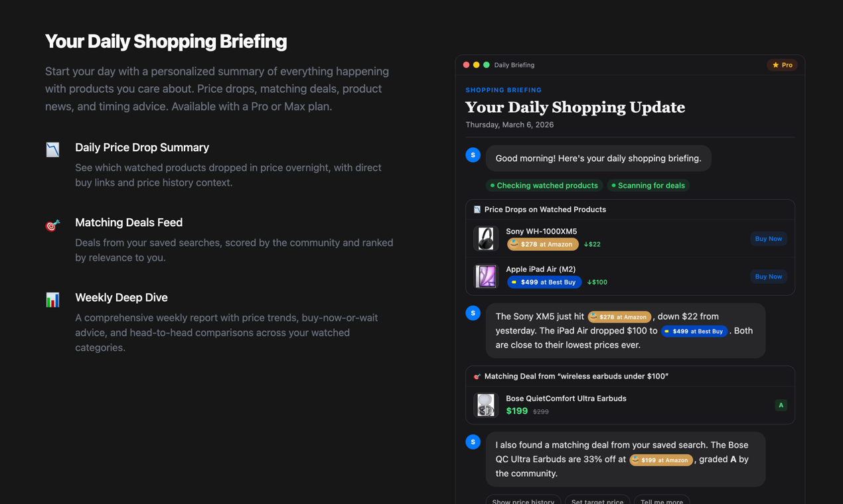Expand the Price Drops on Watched Products header
The width and height of the screenshot is (843, 504).
coord(544,209)
